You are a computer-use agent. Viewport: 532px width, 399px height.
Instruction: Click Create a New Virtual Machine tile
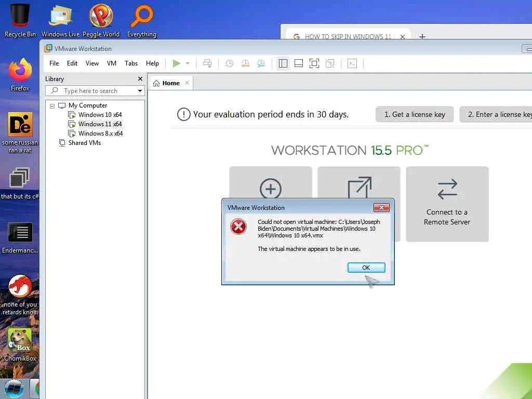click(x=270, y=182)
